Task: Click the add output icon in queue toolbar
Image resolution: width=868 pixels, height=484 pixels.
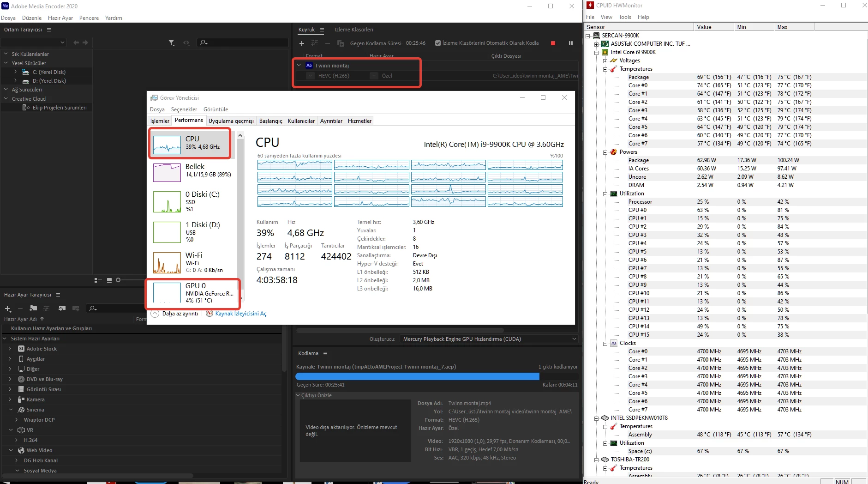Action: pos(315,43)
